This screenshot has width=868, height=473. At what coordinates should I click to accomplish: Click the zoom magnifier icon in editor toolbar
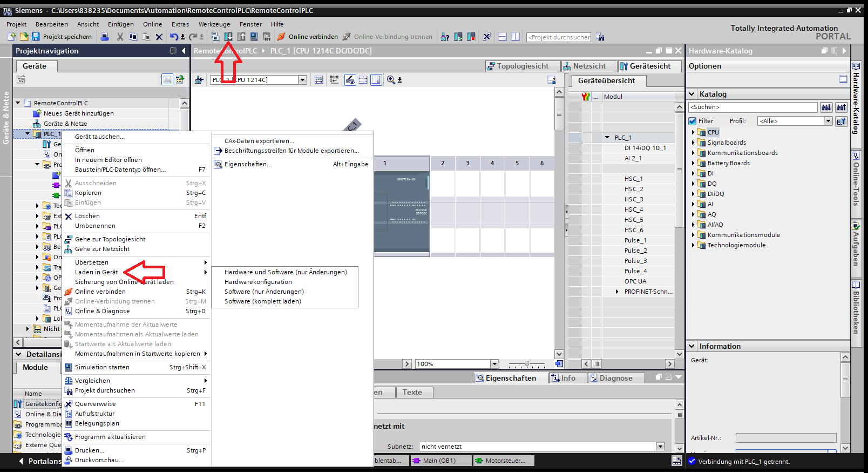coord(391,80)
